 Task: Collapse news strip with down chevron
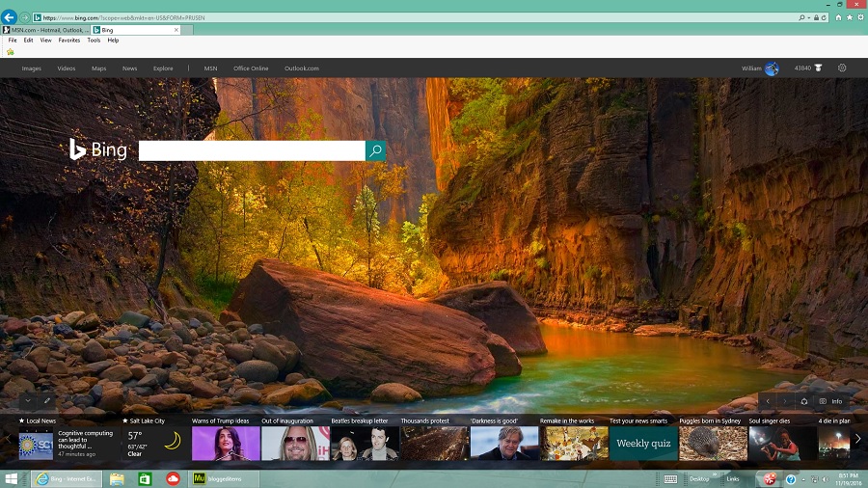click(x=28, y=400)
